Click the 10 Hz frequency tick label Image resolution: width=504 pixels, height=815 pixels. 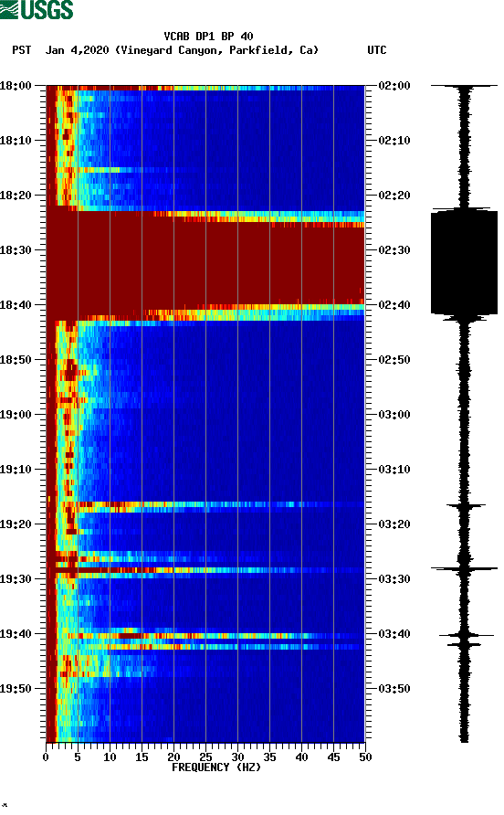110,757
